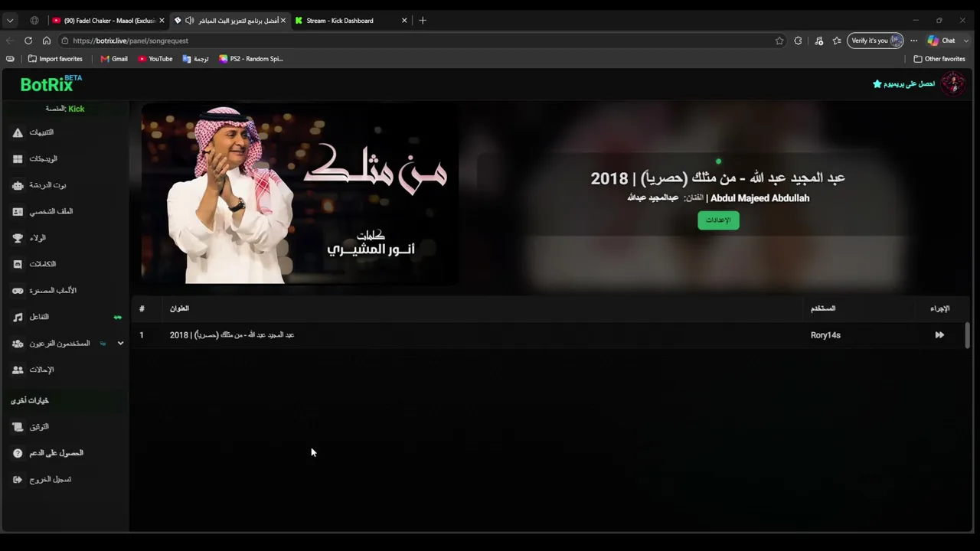Screen dimensions: 980x551
Task: Click the song cover art thumbnail
Action: pos(299,194)
